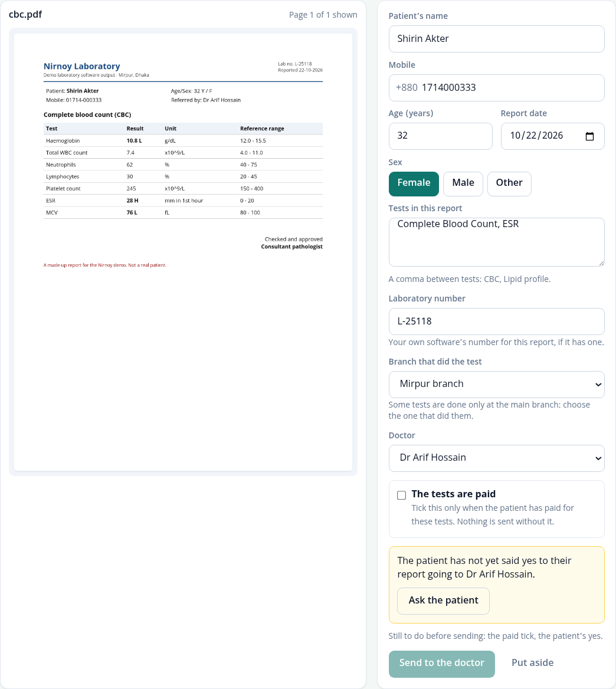Click the Haemoglobin result '10.8 L'
The height and width of the screenshot is (689, 616).
[134, 140]
